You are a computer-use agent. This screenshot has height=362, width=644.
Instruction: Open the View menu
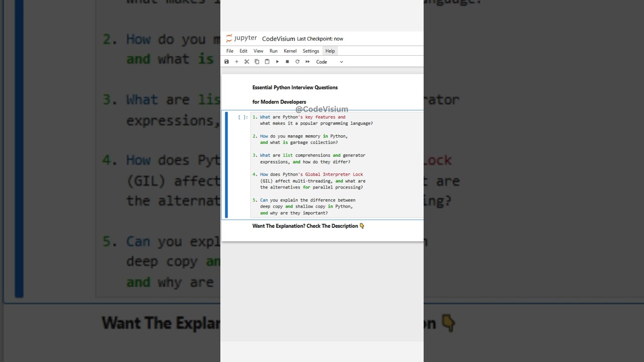[258, 51]
